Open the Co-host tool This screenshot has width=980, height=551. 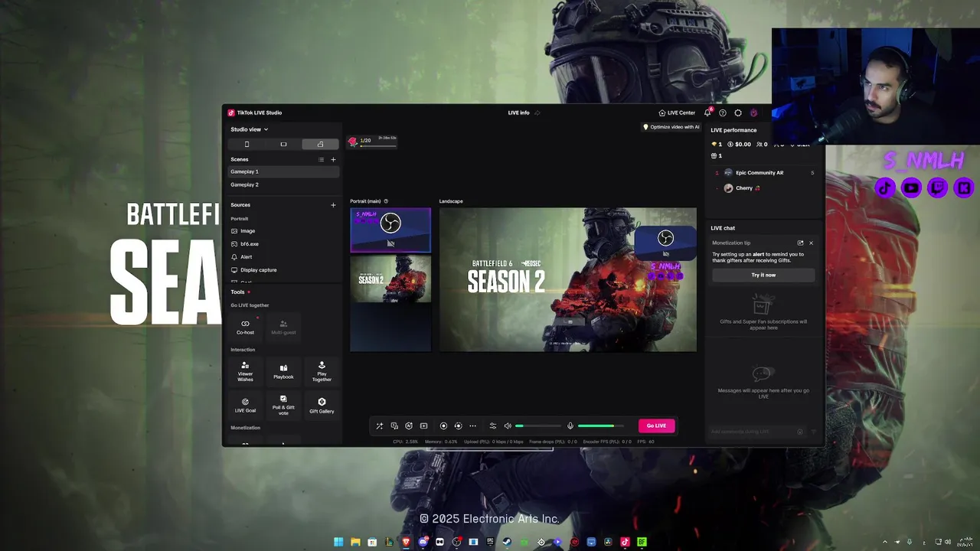(245, 327)
